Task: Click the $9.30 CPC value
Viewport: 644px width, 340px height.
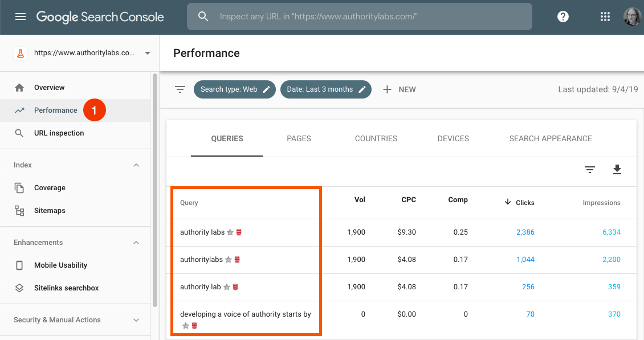Action: (406, 232)
